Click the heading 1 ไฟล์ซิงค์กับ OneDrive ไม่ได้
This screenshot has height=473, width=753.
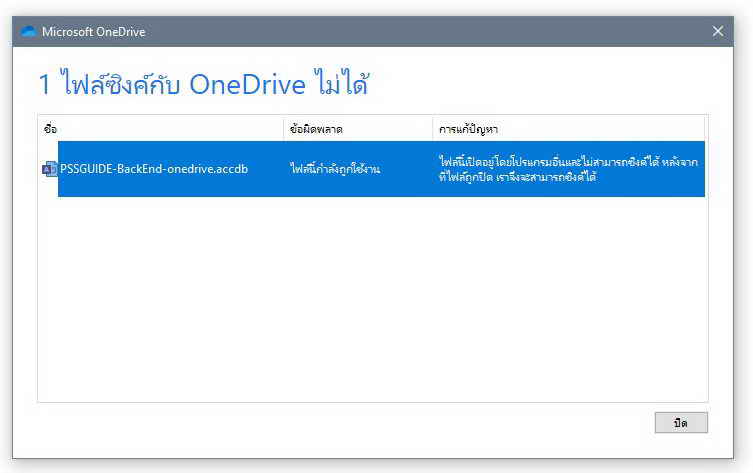click(x=204, y=84)
